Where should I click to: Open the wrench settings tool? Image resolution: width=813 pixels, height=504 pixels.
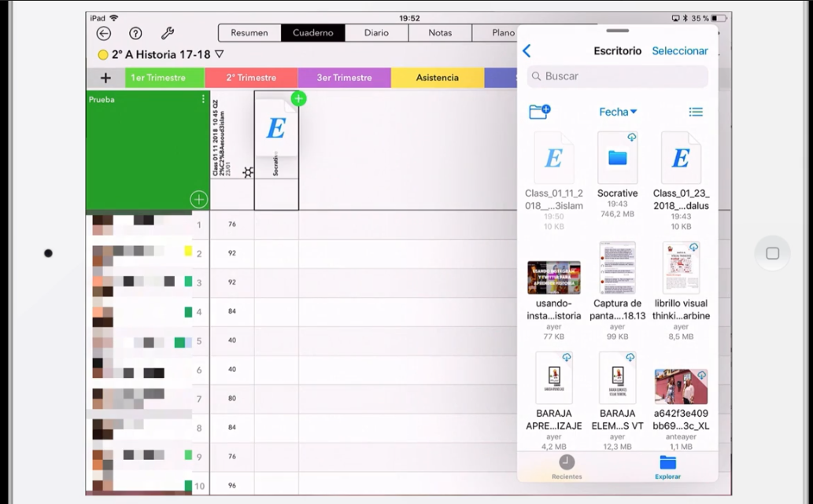pyautogui.click(x=167, y=33)
